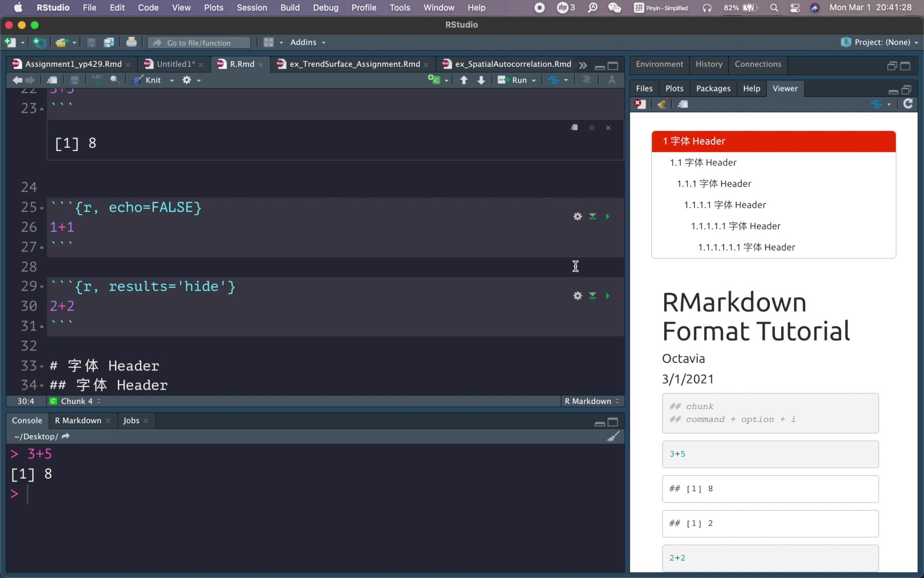Collapse chunk at line 29 fold marker
The width and height of the screenshot is (924, 578).
(41, 286)
